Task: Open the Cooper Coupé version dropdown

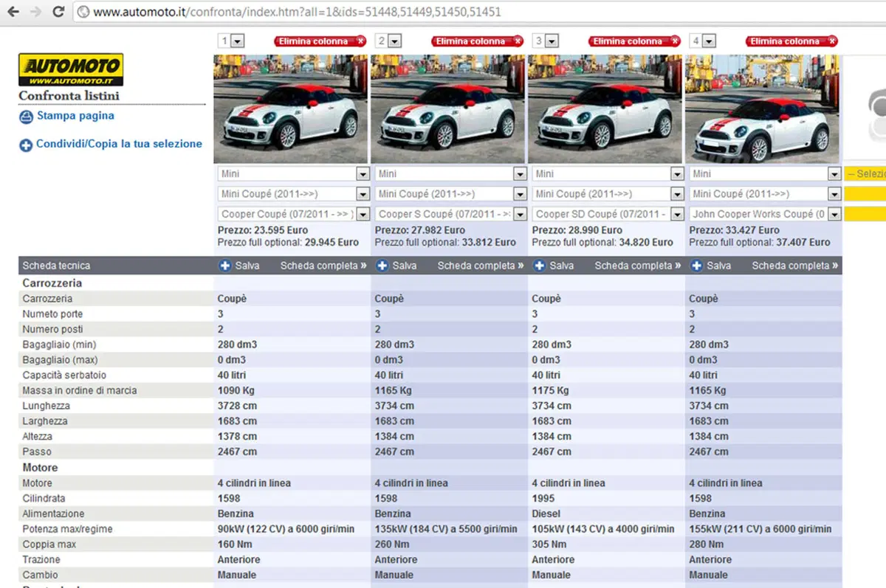Action: pos(293,214)
